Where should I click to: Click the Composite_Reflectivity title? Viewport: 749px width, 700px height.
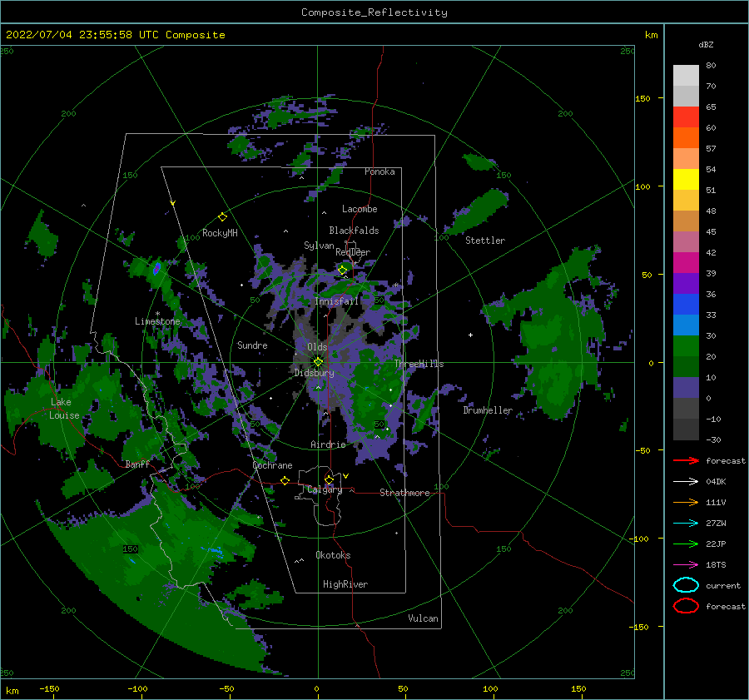[374, 12]
